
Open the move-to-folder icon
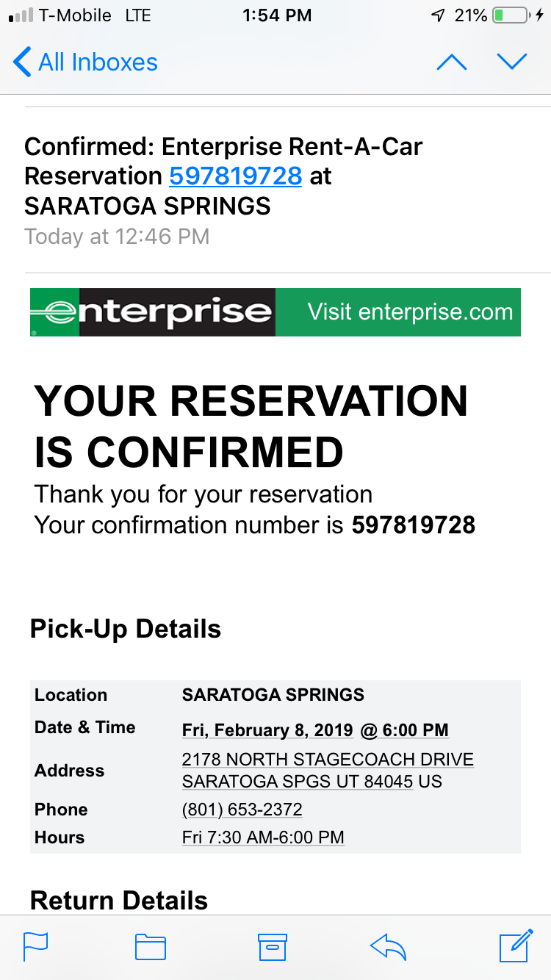(151, 947)
